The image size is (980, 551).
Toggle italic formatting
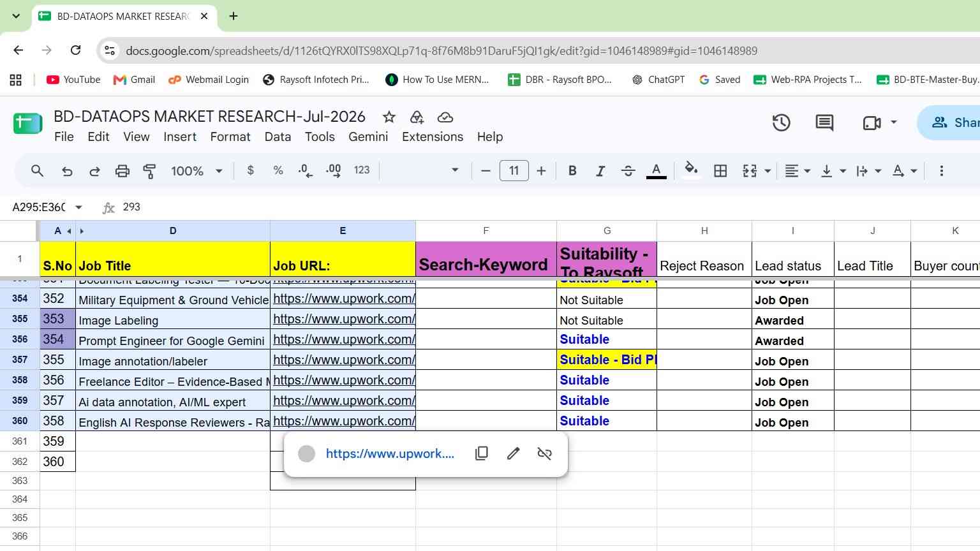point(600,171)
